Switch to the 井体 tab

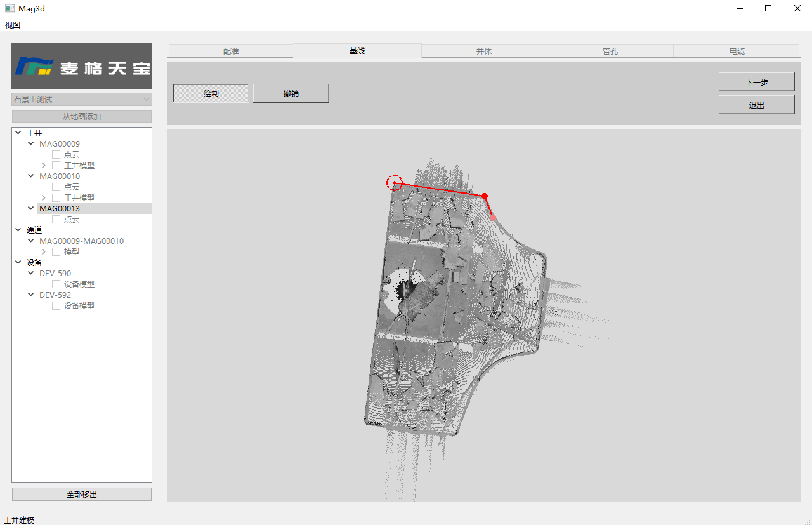(x=484, y=51)
